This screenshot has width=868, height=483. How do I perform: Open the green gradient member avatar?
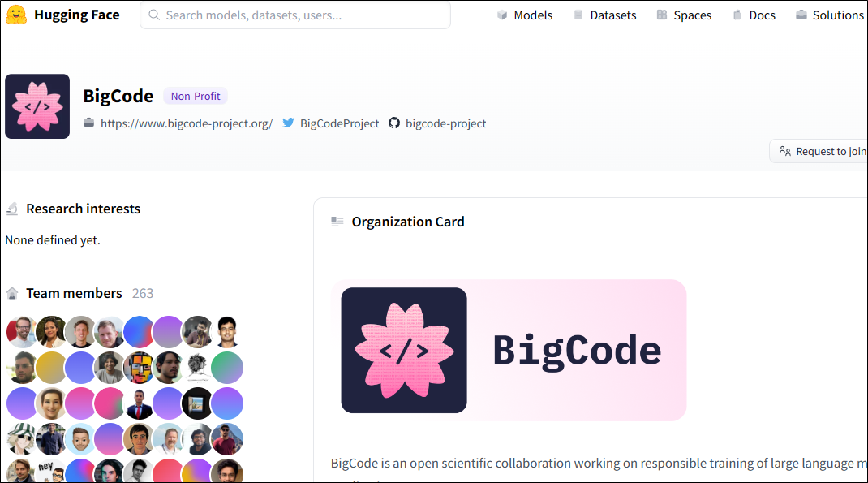227,368
